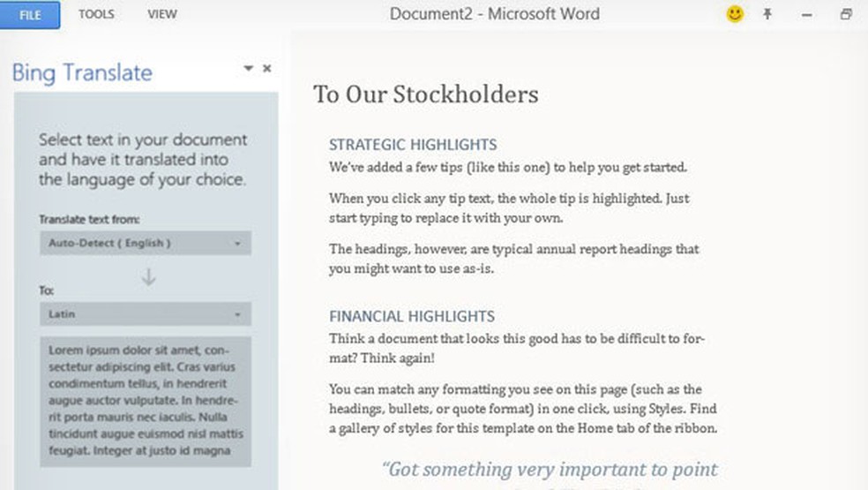Click the "Got something very important" quote

click(x=550, y=469)
